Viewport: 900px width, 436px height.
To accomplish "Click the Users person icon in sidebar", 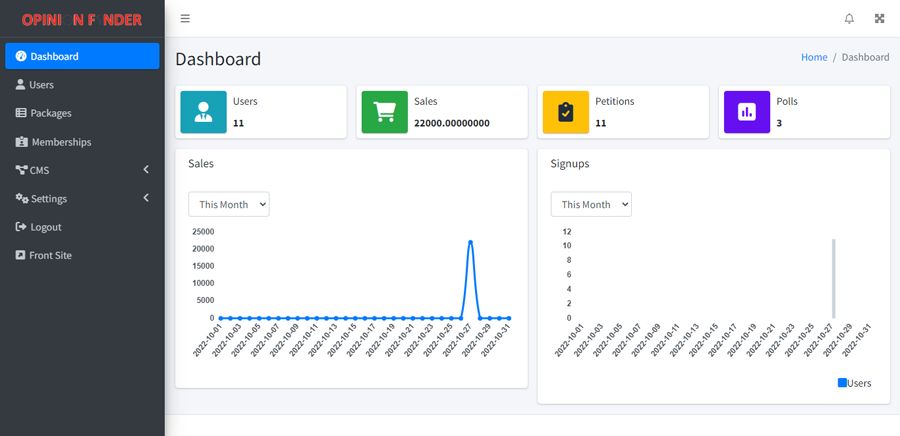I will point(20,84).
